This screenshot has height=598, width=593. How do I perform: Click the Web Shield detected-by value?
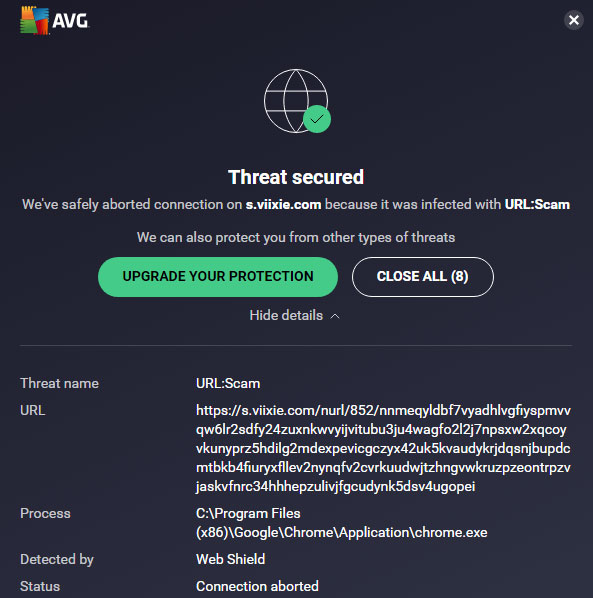230,559
